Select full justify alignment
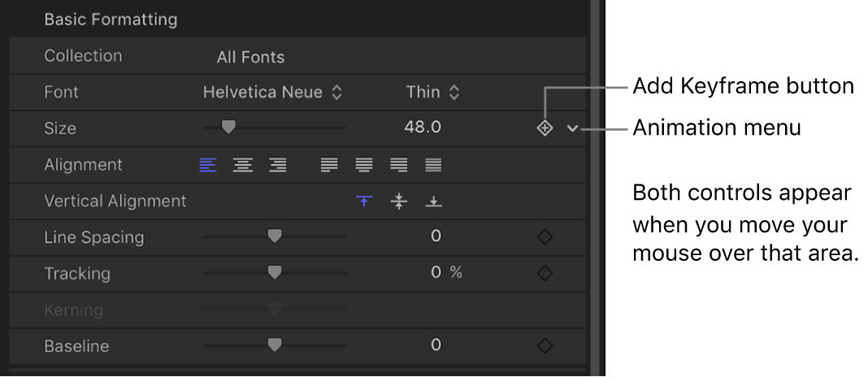Viewport: 868px width, 377px height. pyautogui.click(x=433, y=165)
